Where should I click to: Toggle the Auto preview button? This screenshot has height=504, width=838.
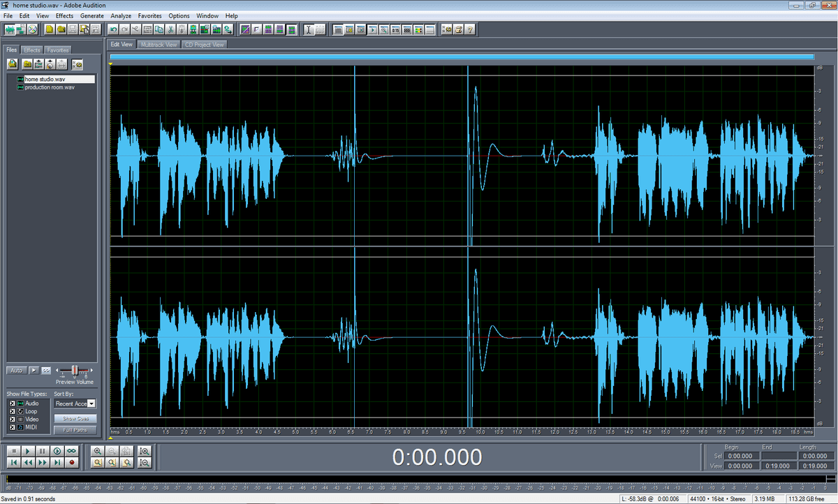pos(17,370)
